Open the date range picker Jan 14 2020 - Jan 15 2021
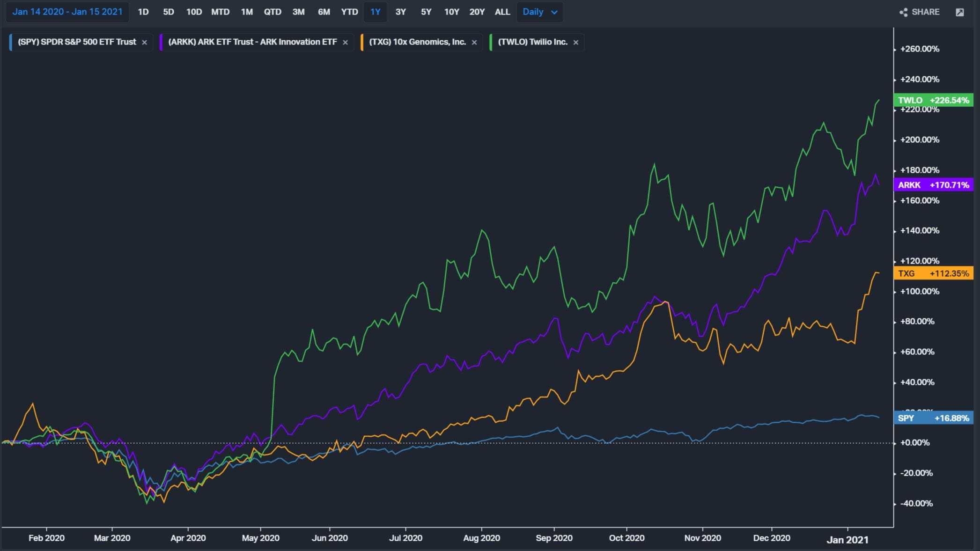 click(67, 12)
